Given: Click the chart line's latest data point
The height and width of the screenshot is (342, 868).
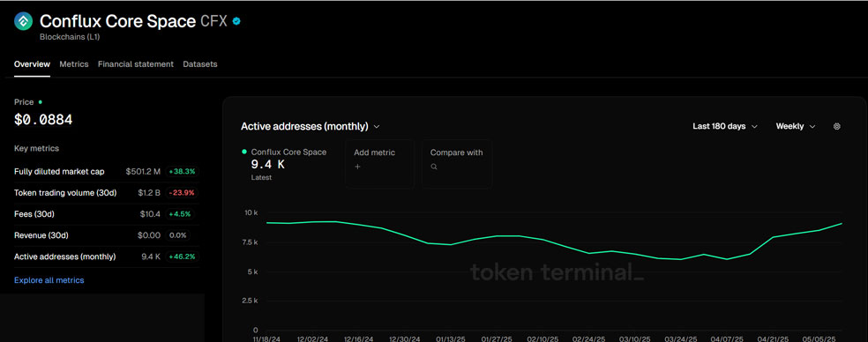Looking at the screenshot, I should [842, 224].
